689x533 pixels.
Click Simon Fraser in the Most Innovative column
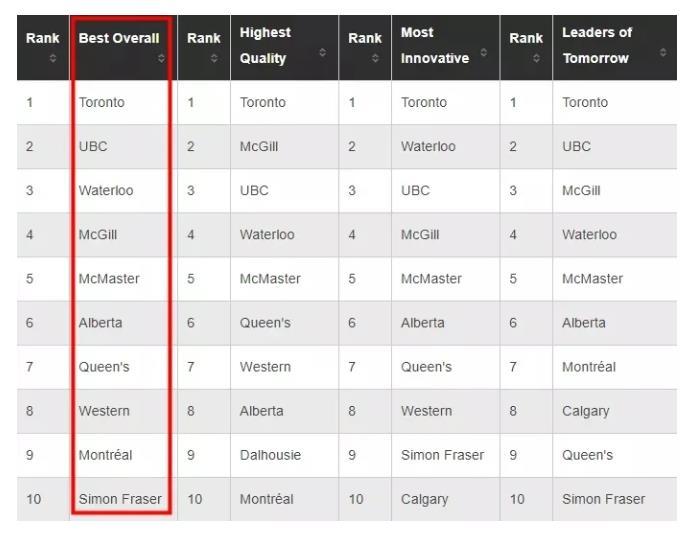[442, 455]
